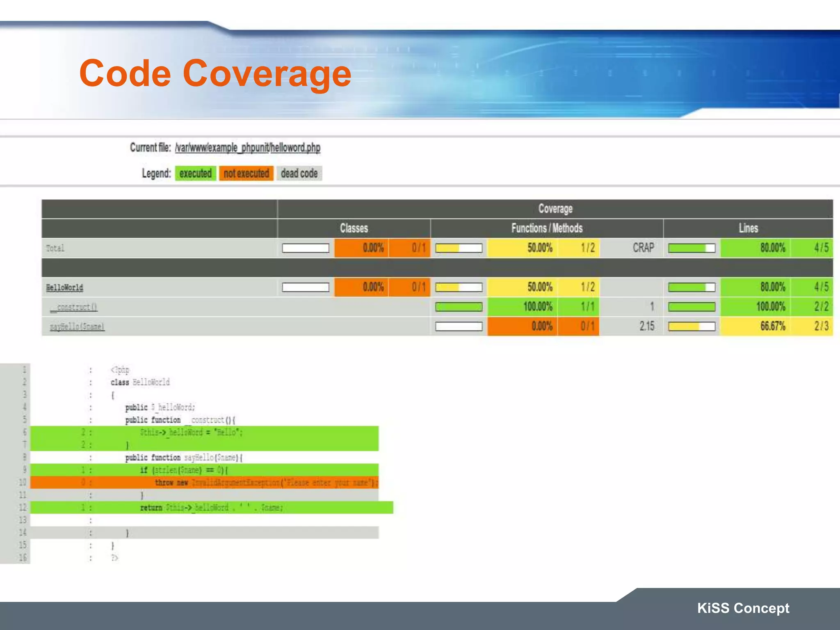
Task: Click the gray 'dead code' legend swatch
Action: [x=299, y=173]
